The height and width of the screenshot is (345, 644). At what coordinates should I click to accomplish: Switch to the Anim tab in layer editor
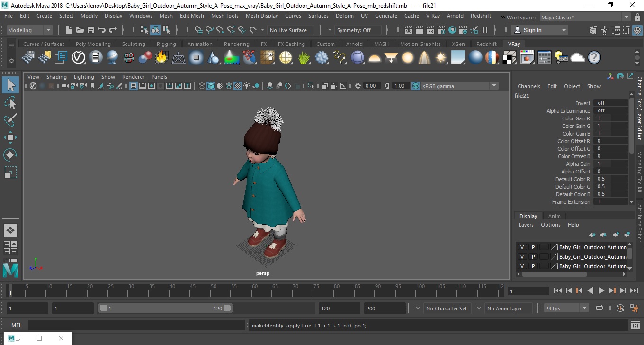click(554, 216)
